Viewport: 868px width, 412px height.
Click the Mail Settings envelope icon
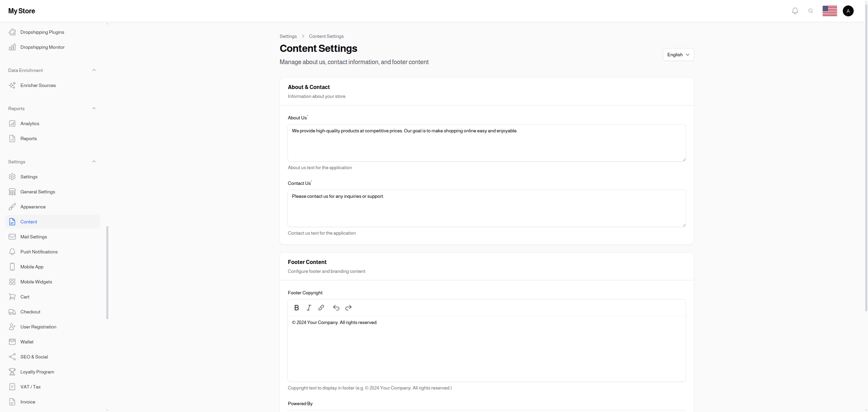(12, 237)
